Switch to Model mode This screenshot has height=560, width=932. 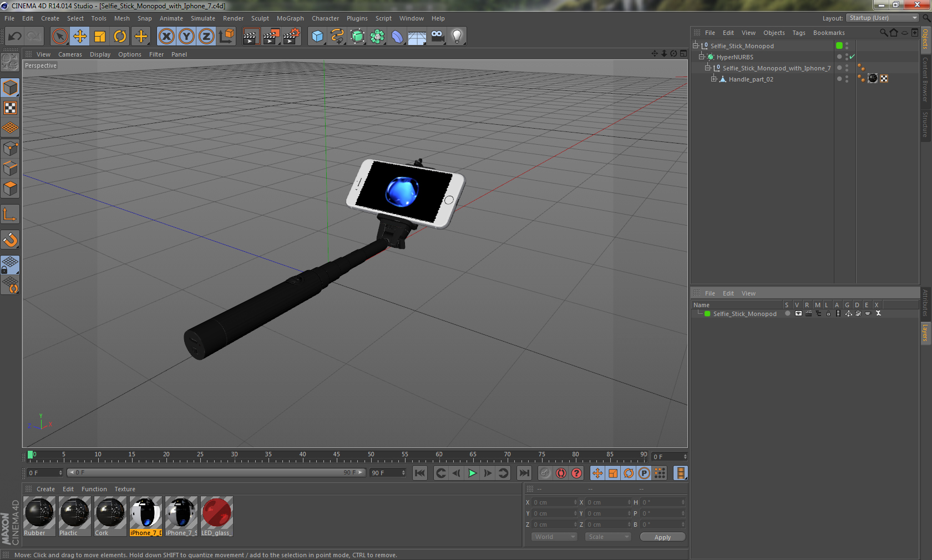click(10, 88)
